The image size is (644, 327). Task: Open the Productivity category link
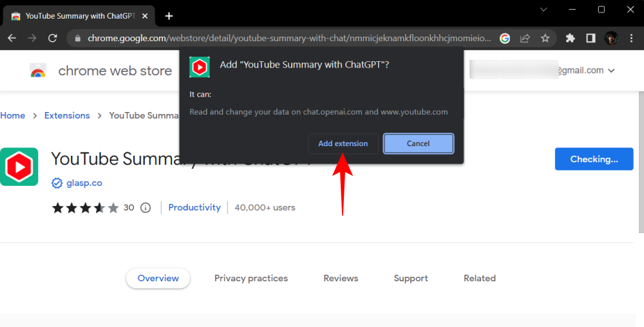[x=194, y=208]
